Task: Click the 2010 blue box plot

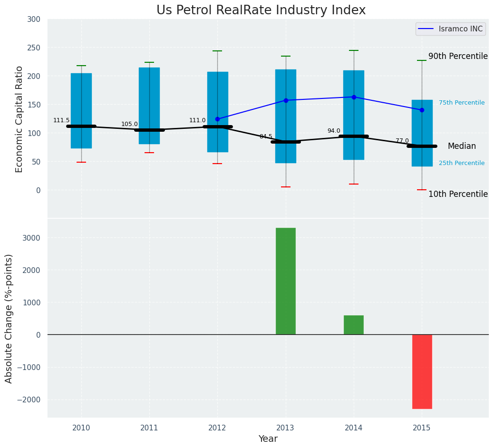Action: coord(81,90)
